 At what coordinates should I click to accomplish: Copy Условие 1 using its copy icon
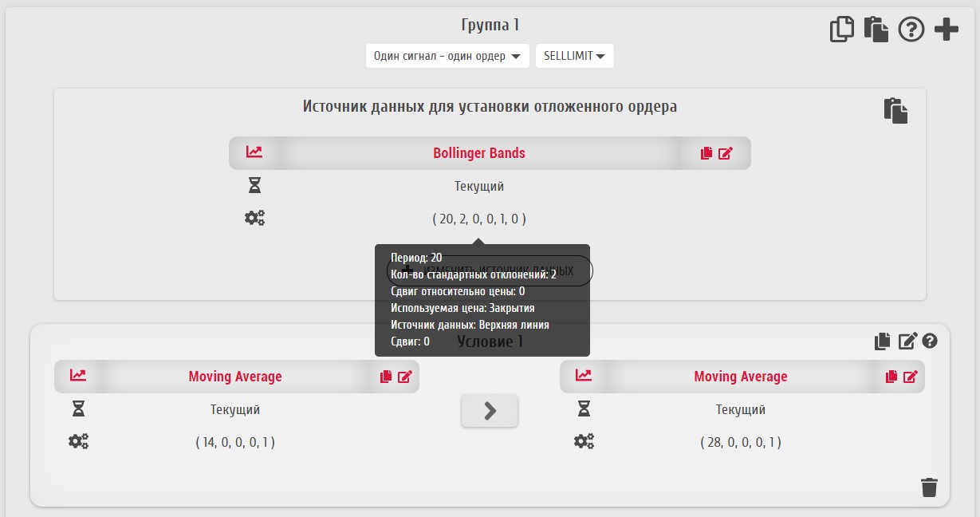coord(882,341)
